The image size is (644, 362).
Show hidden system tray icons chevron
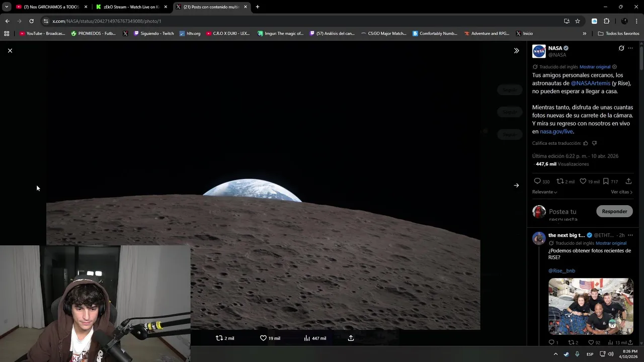pos(555,354)
